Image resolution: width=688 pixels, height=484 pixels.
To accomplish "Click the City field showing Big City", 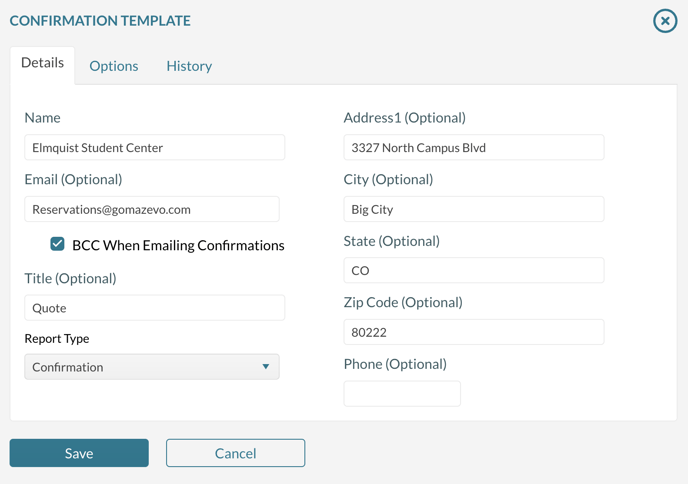I will point(473,209).
